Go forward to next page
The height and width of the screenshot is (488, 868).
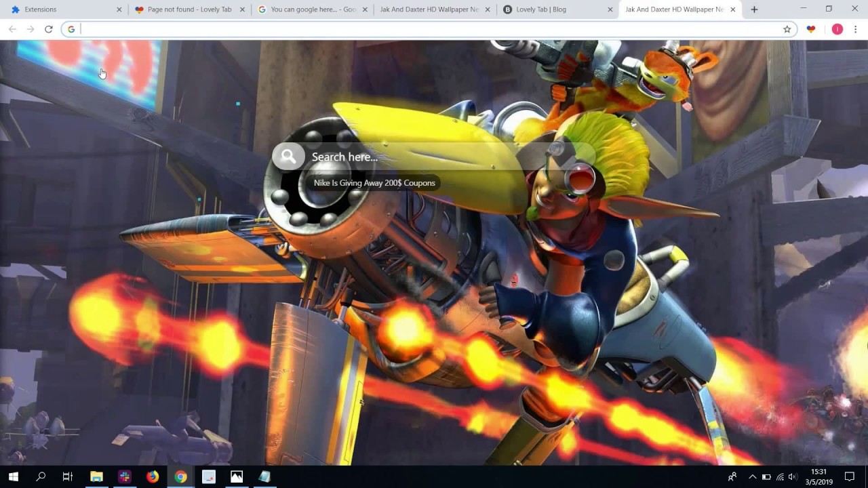point(31,29)
